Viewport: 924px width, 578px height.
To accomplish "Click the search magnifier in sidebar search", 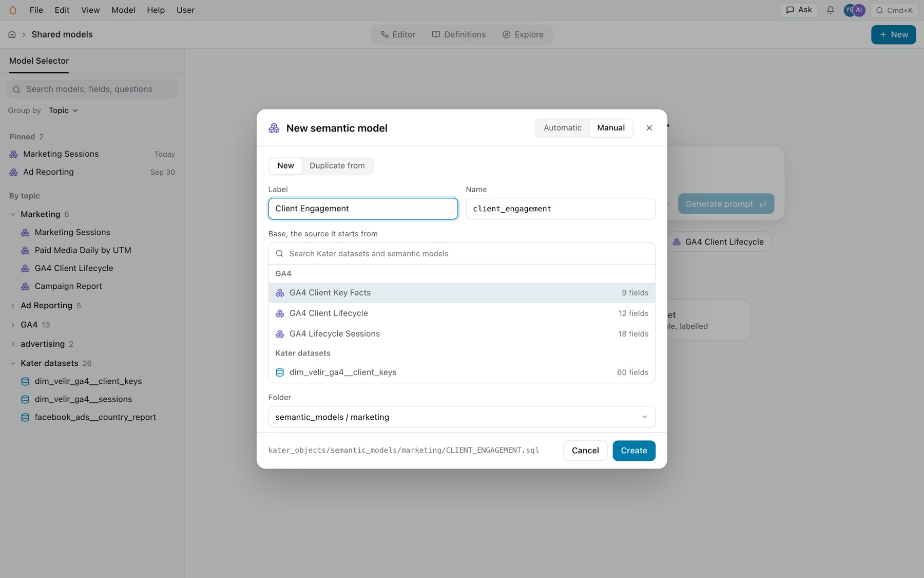I will (x=16, y=89).
